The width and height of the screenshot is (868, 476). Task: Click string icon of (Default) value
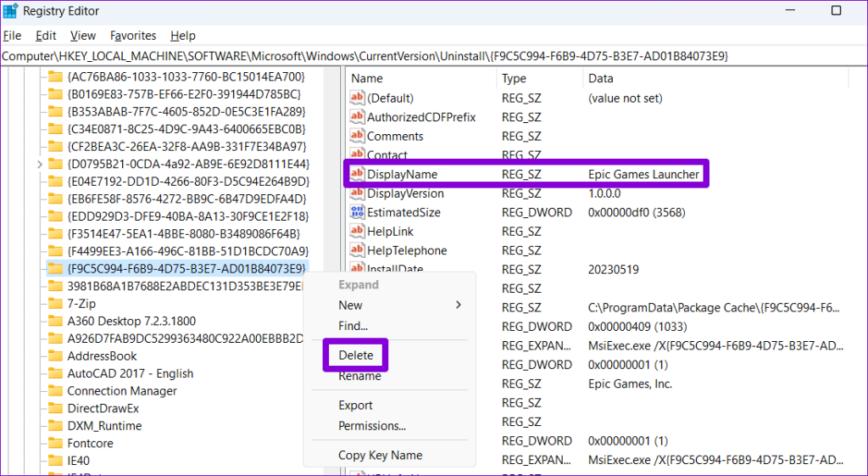point(357,98)
